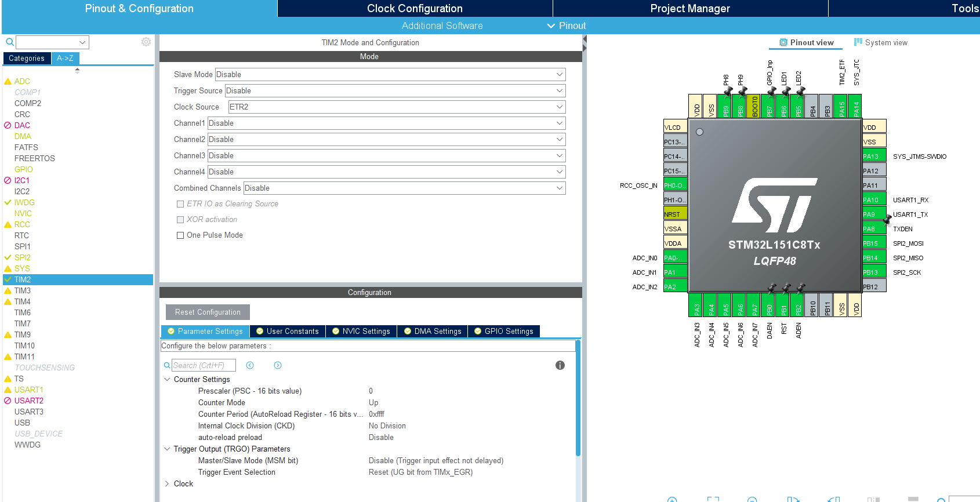The height and width of the screenshot is (502, 980).
Task: Open Additional Software menu
Action: click(442, 26)
